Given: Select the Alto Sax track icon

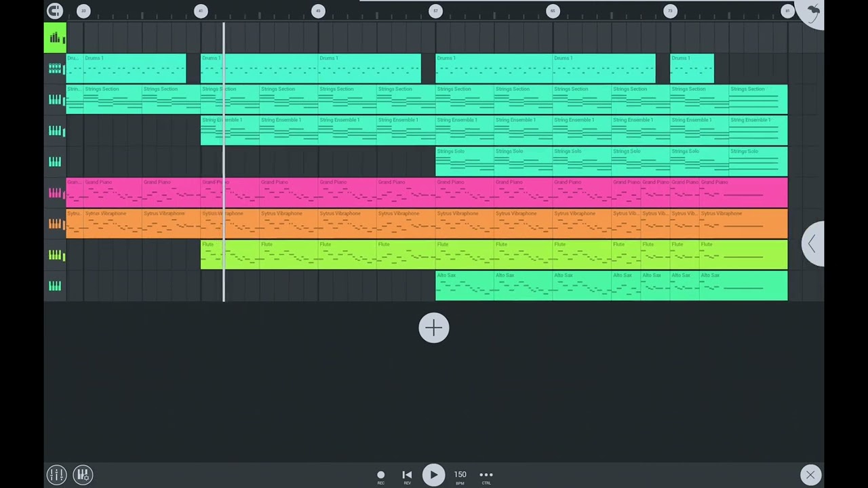Looking at the screenshot, I should point(55,287).
